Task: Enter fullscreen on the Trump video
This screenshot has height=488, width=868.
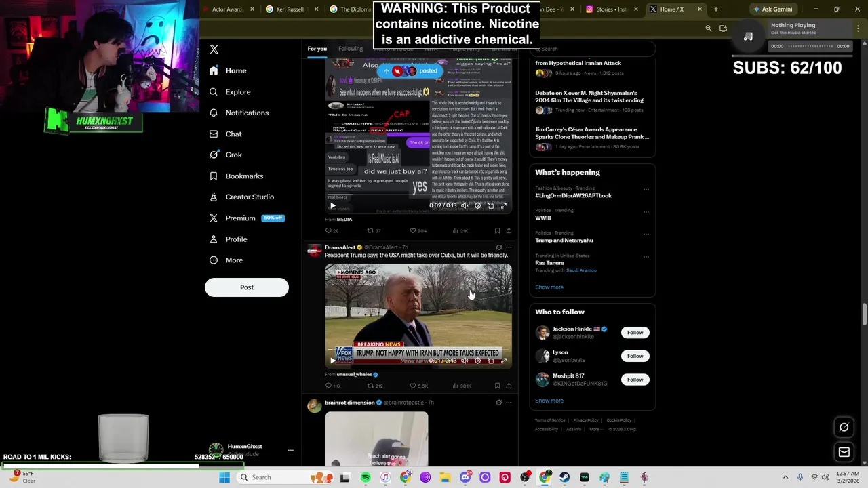Action: [503, 361]
